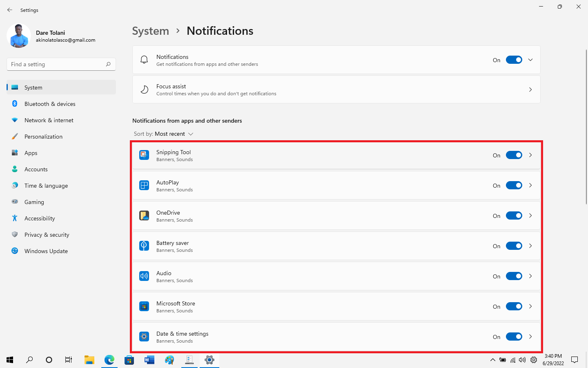Open Task View on taskbar

click(69, 360)
